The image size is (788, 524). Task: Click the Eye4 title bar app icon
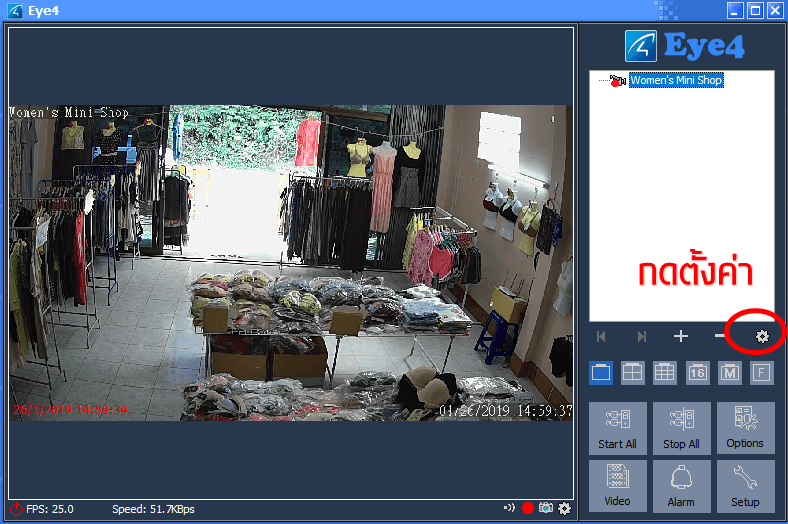(x=15, y=11)
